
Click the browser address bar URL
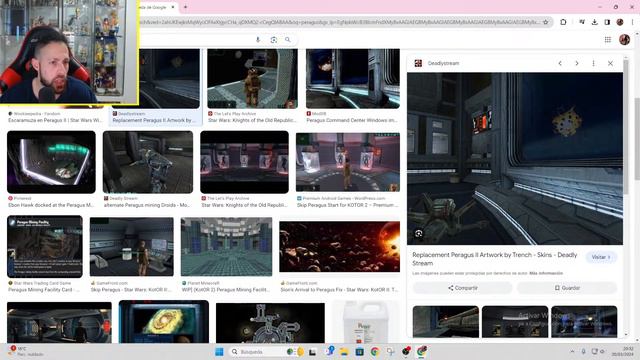[339, 22]
